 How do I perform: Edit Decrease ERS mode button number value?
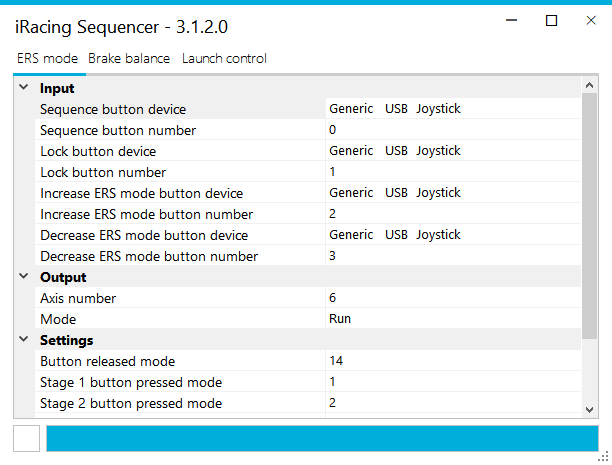tap(453, 256)
